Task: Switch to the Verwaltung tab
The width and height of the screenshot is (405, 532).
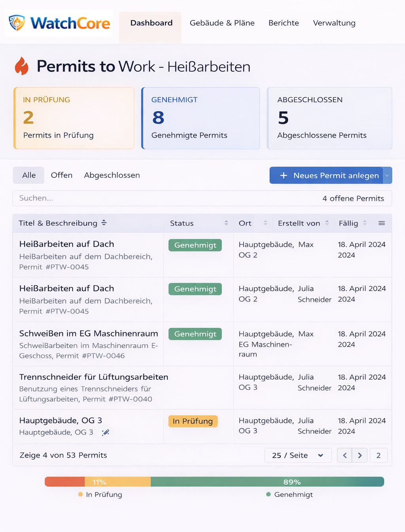Action: point(334,23)
